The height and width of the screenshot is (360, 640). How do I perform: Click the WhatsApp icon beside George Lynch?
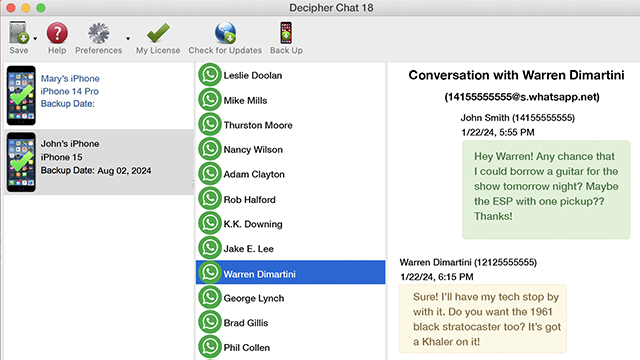[x=210, y=297]
